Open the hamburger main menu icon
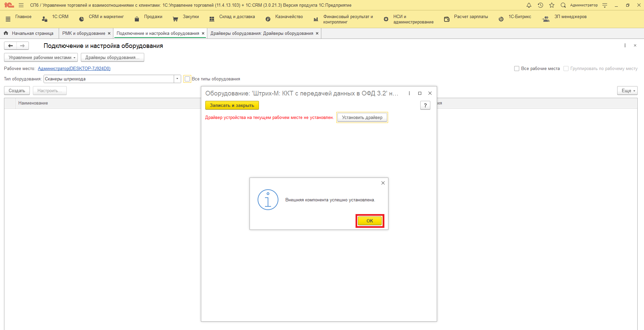 (x=21, y=5)
